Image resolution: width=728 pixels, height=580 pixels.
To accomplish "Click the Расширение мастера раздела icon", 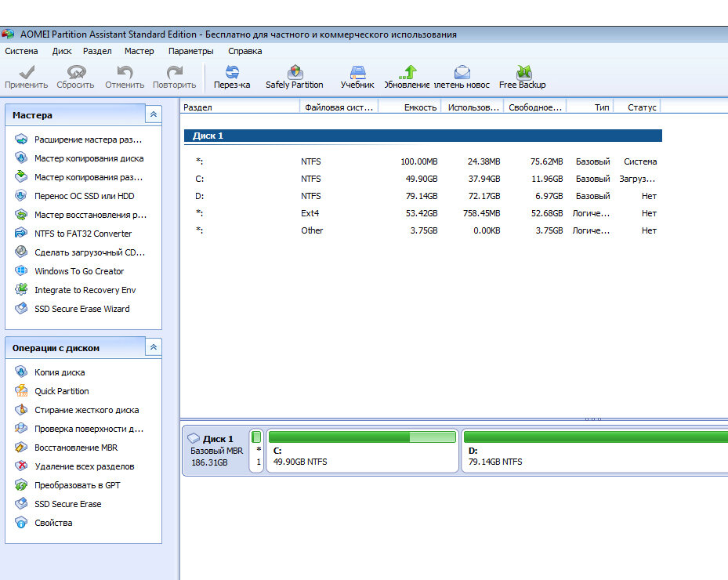I will (21, 139).
